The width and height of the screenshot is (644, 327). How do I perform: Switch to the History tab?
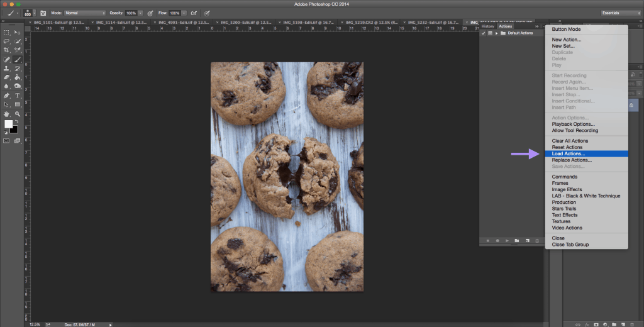487,26
